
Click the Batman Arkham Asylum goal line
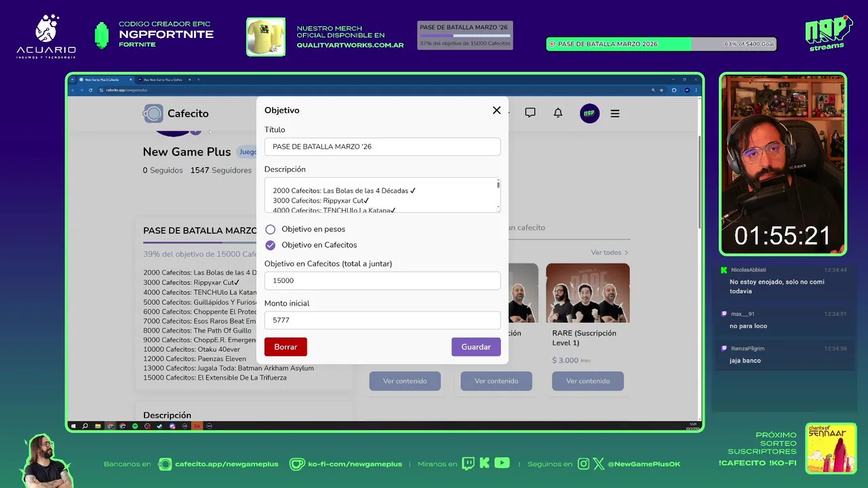tap(229, 369)
